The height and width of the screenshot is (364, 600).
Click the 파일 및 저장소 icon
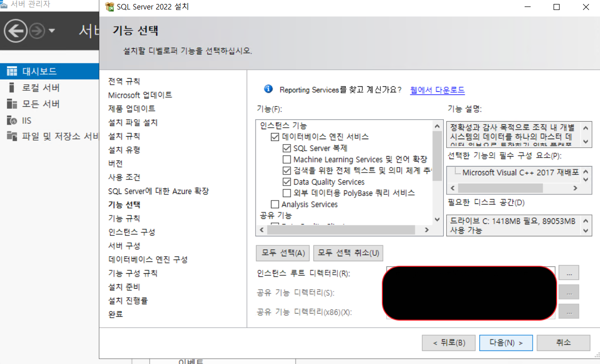[12, 136]
